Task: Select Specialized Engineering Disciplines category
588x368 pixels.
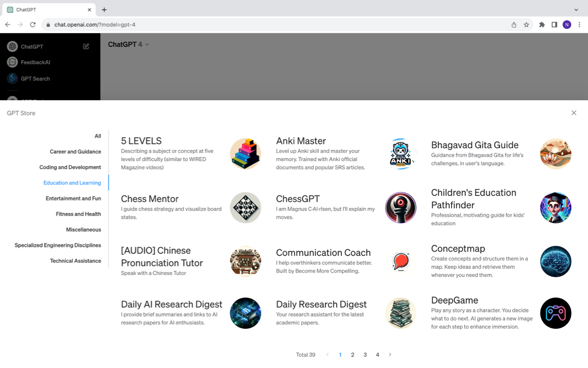Action: 58,246
